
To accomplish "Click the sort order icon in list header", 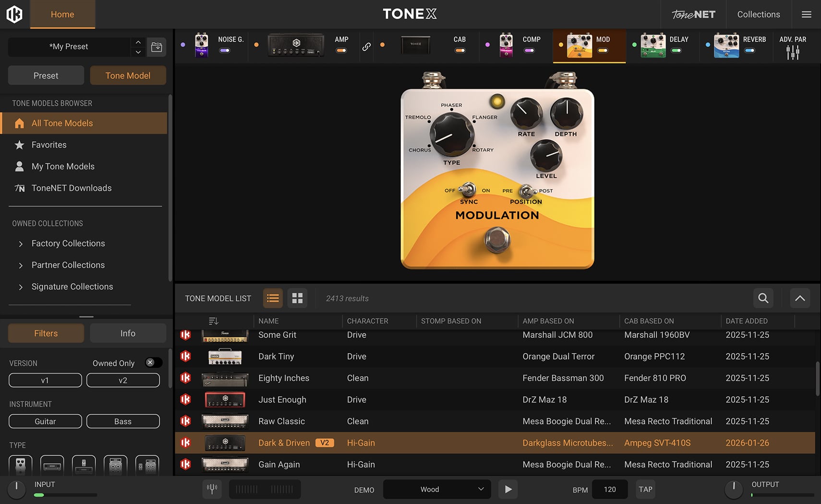I will [x=214, y=321].
